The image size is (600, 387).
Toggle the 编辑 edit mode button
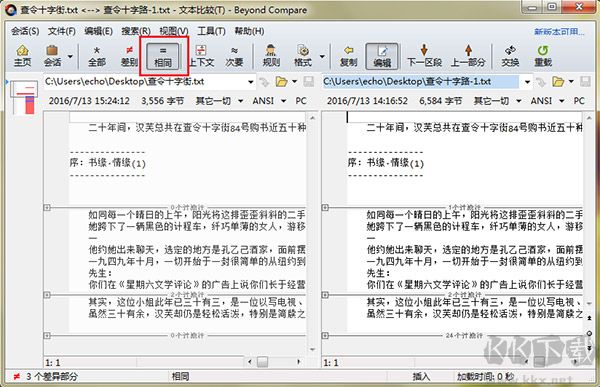click(x=382, y=56)
